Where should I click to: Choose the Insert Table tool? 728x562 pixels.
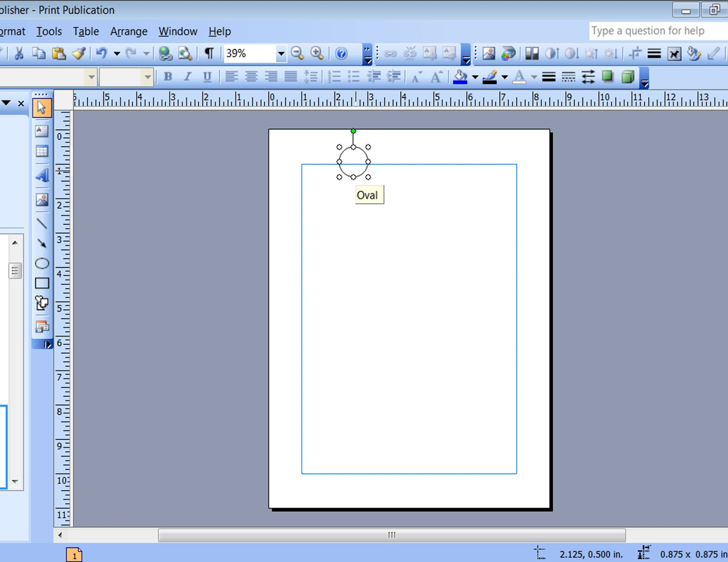42,151
